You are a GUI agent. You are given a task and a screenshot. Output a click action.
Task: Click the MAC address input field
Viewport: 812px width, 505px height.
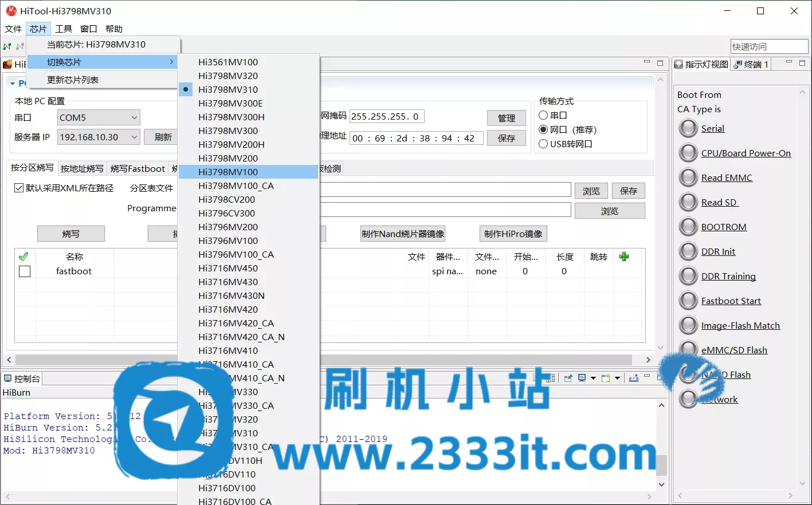[415, 138]
